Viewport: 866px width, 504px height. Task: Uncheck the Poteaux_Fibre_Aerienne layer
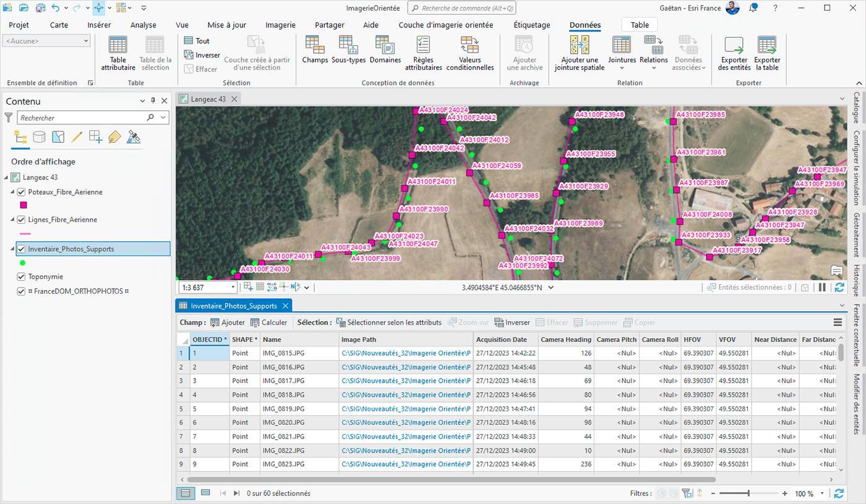click(22, 192)
